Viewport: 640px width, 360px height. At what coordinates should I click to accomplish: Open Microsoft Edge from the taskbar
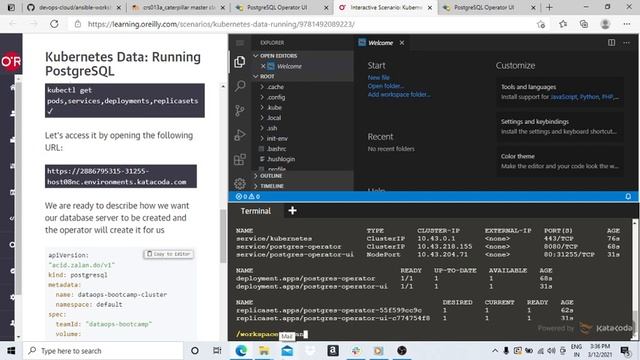(241, 351)
